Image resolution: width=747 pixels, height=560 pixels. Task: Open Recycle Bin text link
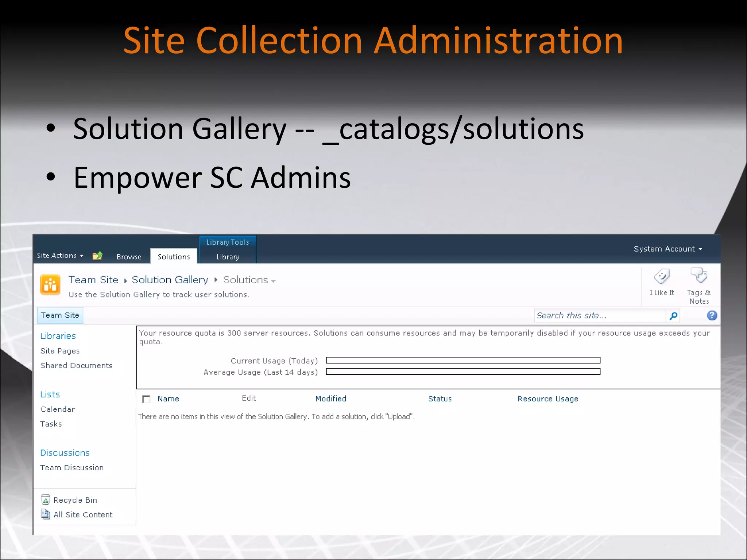coord(75,500)
